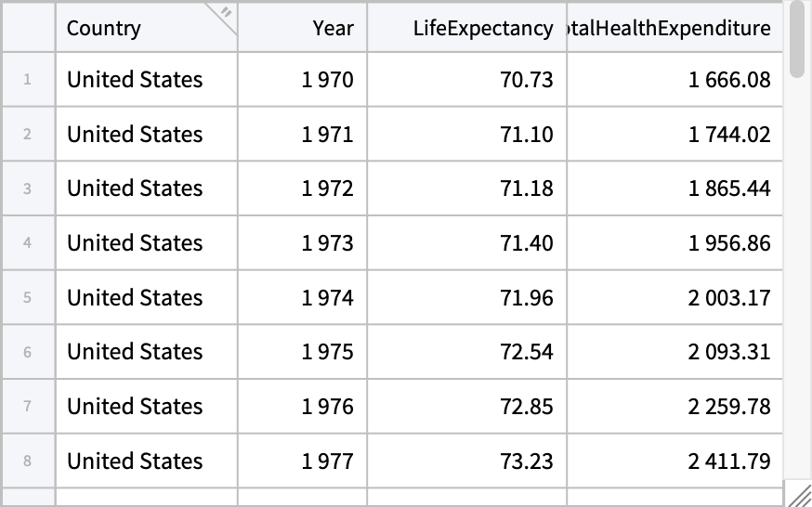
Task: Select row number 8 header
Action: coord(28,461)
